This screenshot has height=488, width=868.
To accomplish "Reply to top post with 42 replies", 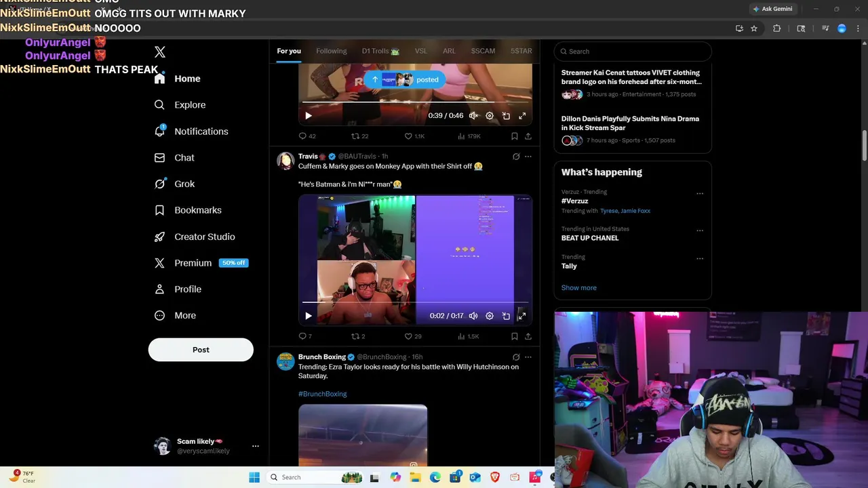I will (307, 136).
